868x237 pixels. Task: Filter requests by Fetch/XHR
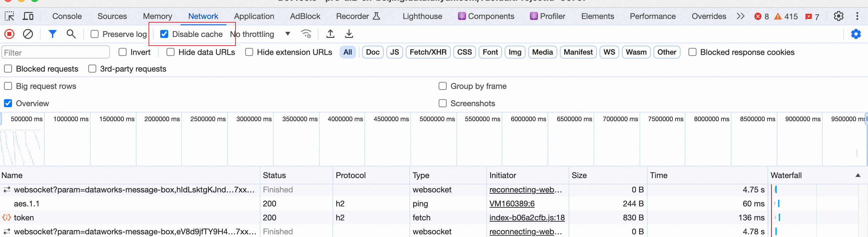coord(428,52)
